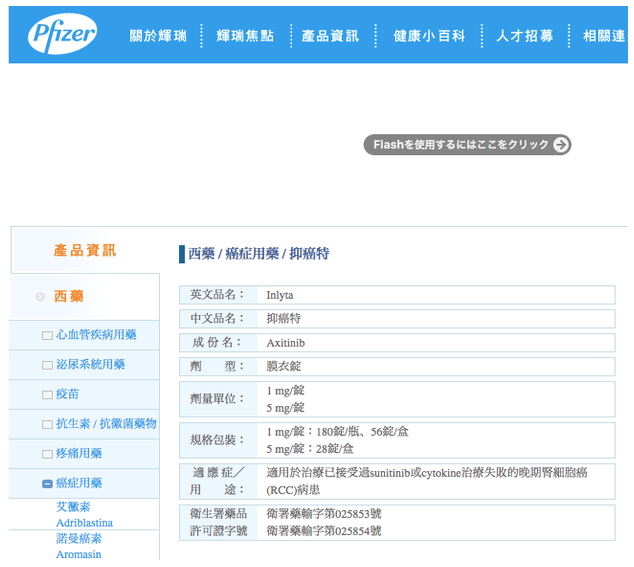Expand the 疼痛用藥 box icon
The height and width of the screenshot is (567, 634).
pyautogui.click(x=47, y=454)
